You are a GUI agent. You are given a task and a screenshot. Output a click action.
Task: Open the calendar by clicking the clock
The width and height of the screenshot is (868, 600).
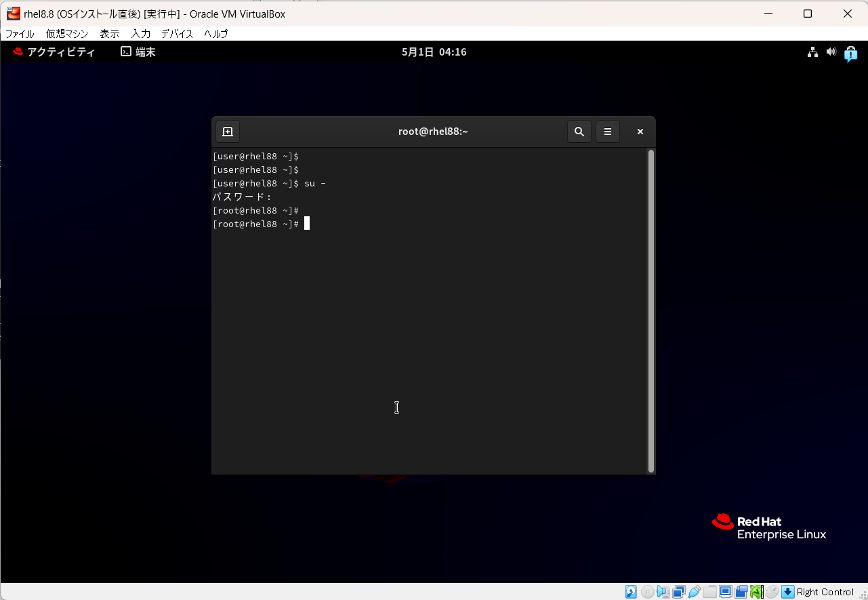pos(434,52)
